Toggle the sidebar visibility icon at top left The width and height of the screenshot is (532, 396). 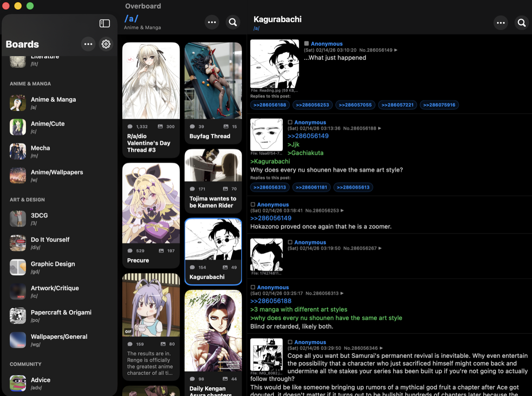[105, 24]
